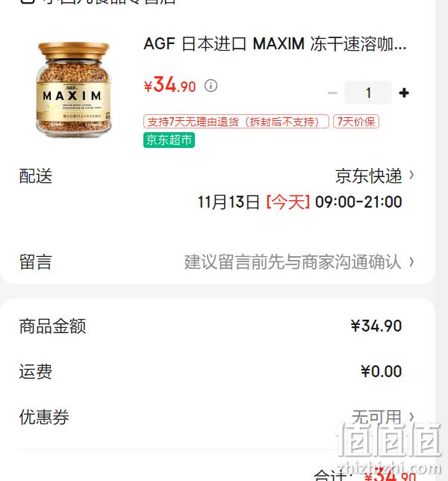Expand the 留言 message chevron
Image resolution: width=448 pixels, height=481 pixels.
click(x=411, y=262)
